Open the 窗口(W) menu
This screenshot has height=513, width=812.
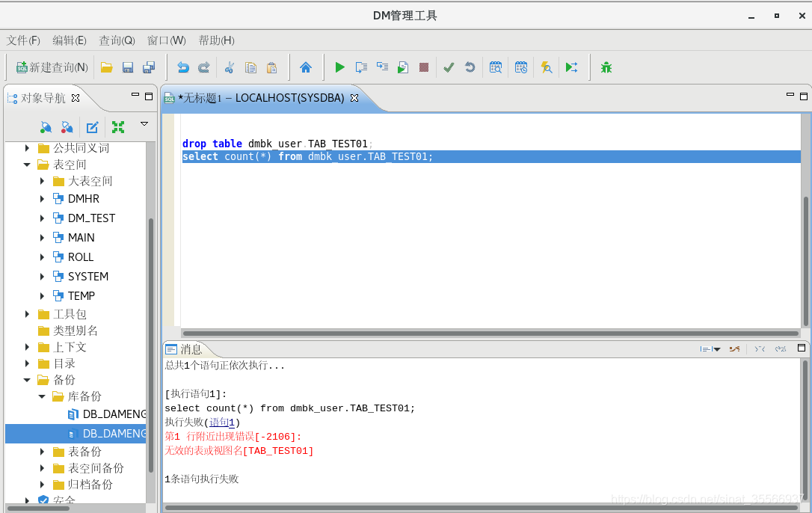[x=166, y=40]
